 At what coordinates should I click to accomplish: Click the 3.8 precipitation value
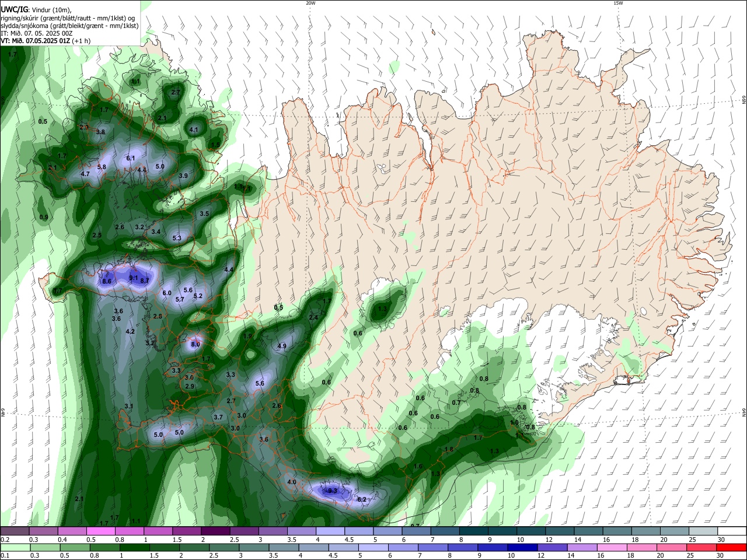tap(100, 132)
